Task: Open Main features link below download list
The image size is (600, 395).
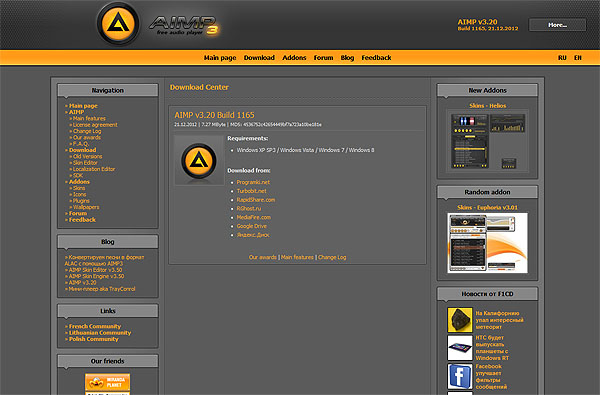Action: (x=297, y=257)
